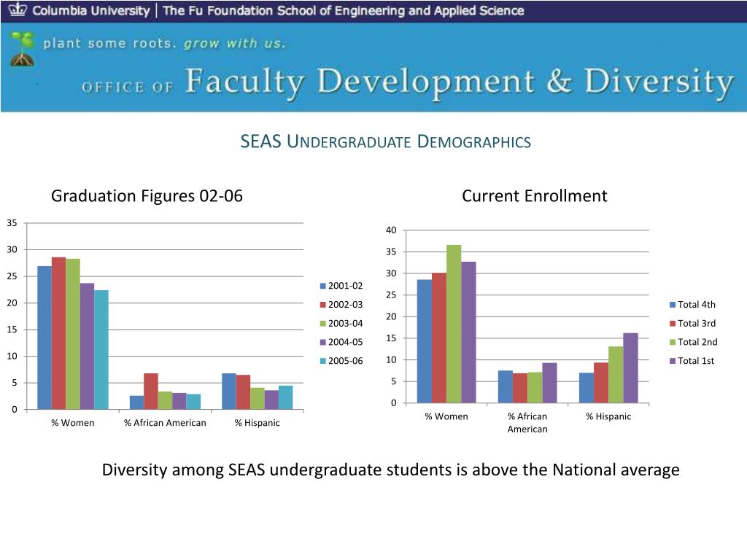Click the 'Diversity among SEAS undergraduate students' sentence
The width and height of the screenshot is (747, 560).
pos(391,470)
